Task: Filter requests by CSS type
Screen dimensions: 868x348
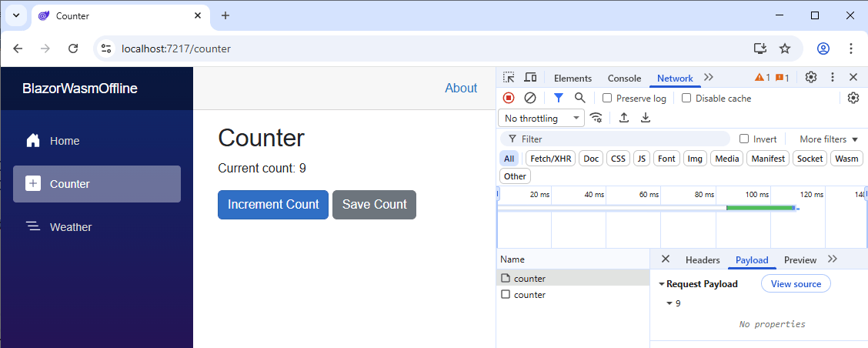Action: 619,159
